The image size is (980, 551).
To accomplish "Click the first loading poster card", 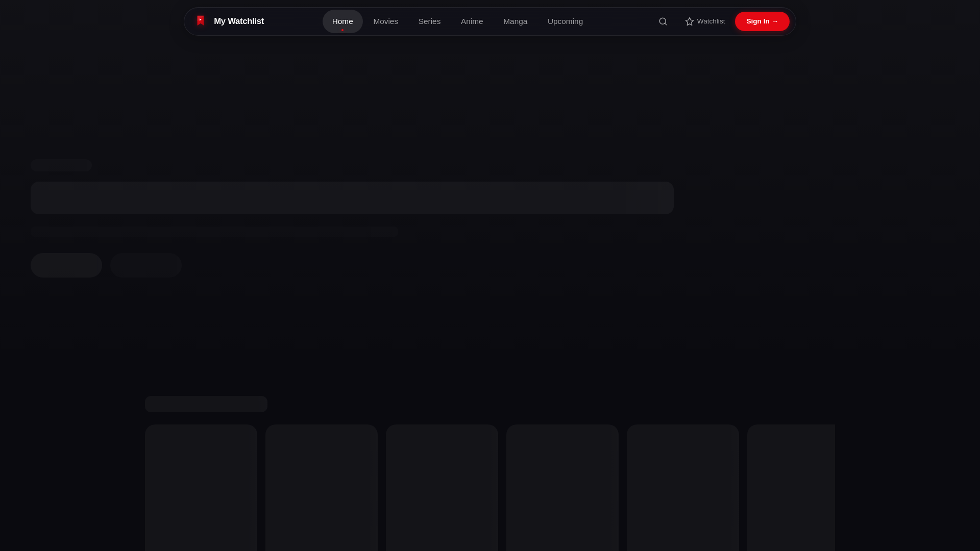I will pos(201,487).
